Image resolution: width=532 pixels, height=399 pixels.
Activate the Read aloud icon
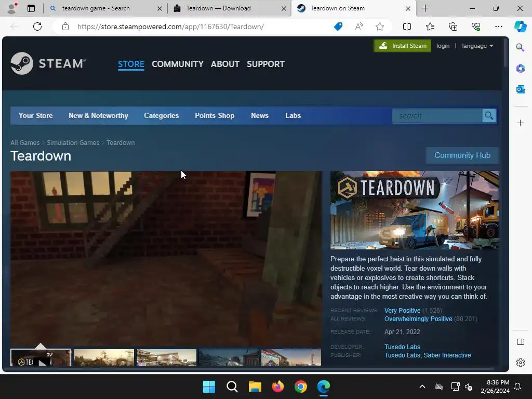pos(359,26)
